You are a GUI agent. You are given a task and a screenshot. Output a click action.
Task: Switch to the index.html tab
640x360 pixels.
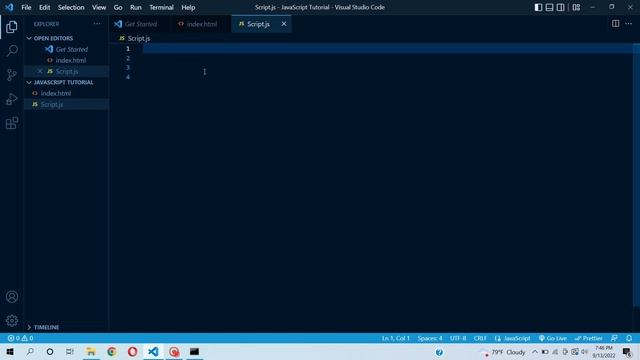[x=202, y=24]
